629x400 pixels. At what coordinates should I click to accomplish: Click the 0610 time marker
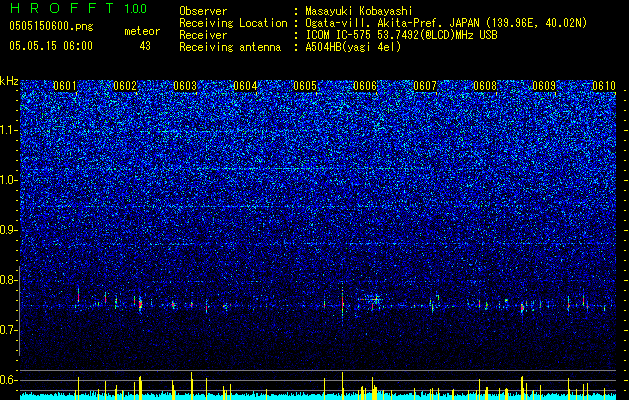(604, 86)
